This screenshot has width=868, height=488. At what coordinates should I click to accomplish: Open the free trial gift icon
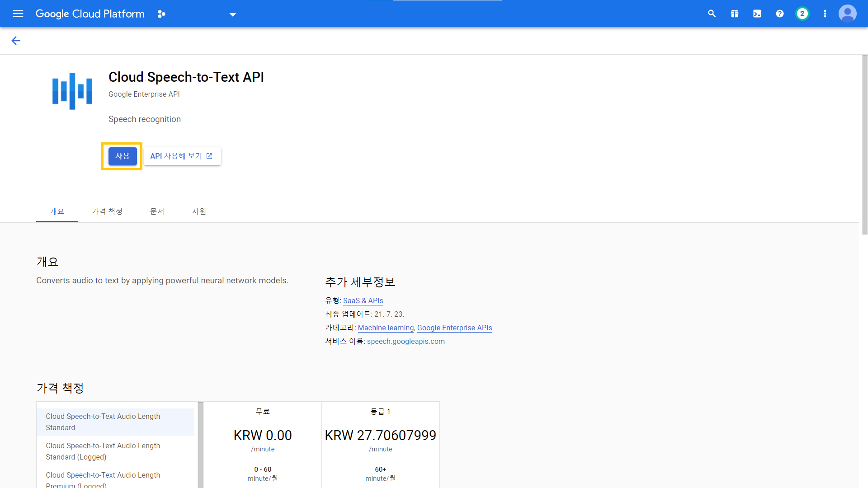click(x=734, y=14)
